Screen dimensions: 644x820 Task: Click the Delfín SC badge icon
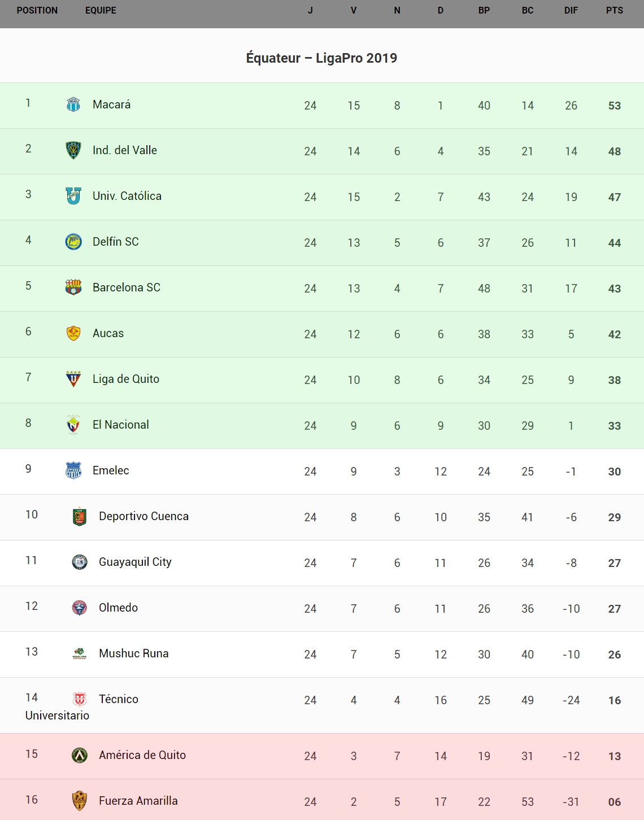tap(73, 242)
